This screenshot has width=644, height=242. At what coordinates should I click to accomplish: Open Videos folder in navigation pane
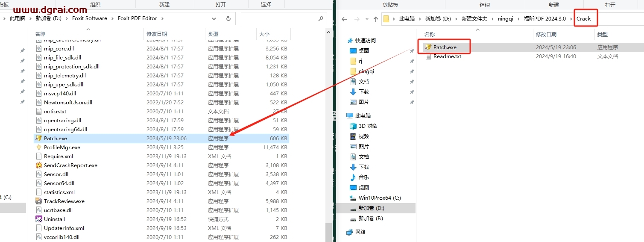pyautogui.click(x=359, y=136)
